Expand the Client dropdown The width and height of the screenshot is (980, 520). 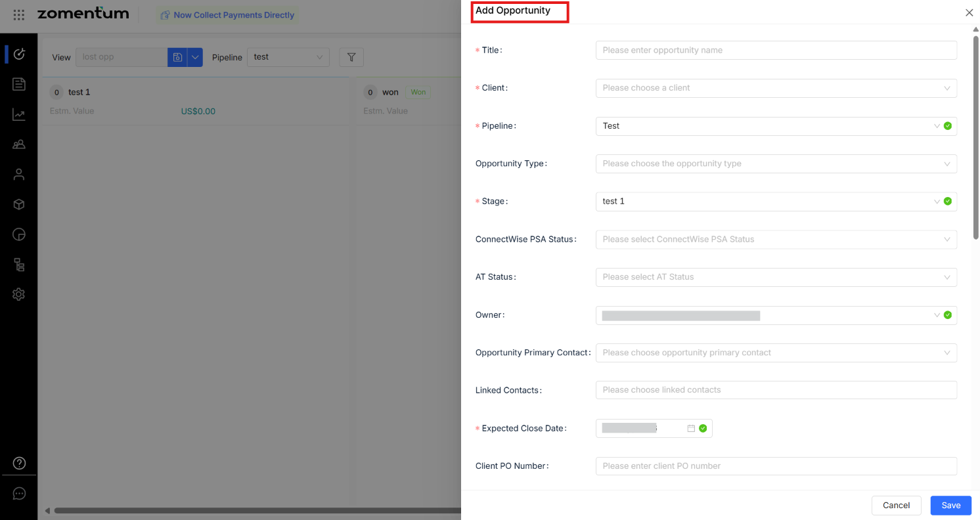point(776,88)
